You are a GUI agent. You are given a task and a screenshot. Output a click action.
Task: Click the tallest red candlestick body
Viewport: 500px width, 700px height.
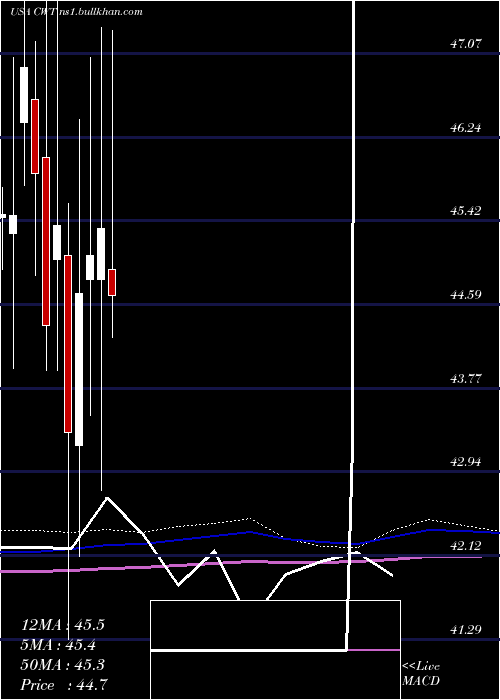point(68,344)
